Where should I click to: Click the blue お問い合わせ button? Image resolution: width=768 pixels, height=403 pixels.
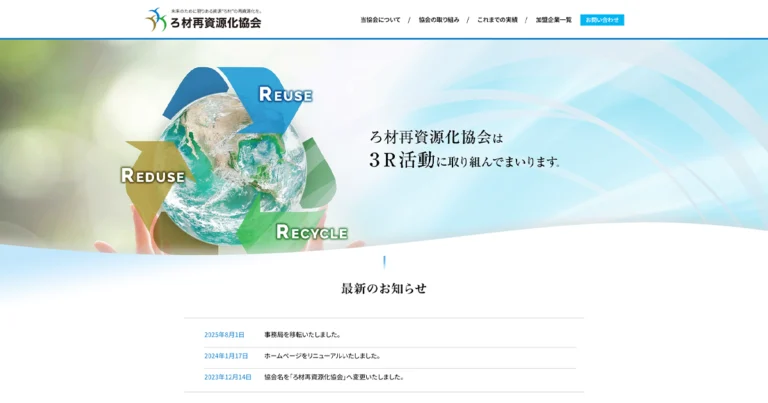(x=602, y=20)
